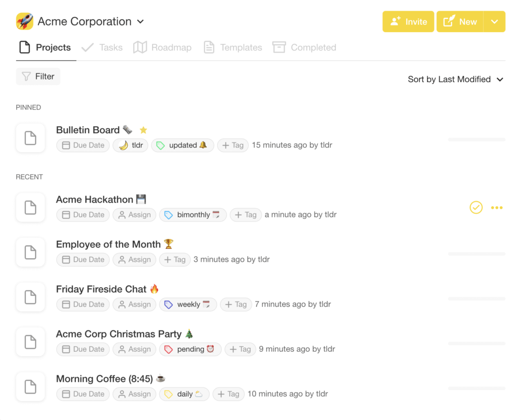Open the Acme Hackathon document icon
521x420 pixels.
point(31,208)
